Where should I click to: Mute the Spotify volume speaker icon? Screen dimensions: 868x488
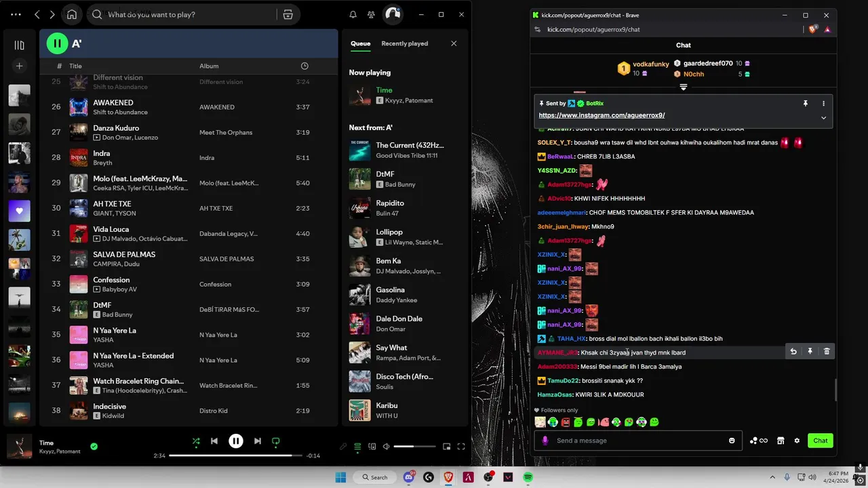pos(386,447)
